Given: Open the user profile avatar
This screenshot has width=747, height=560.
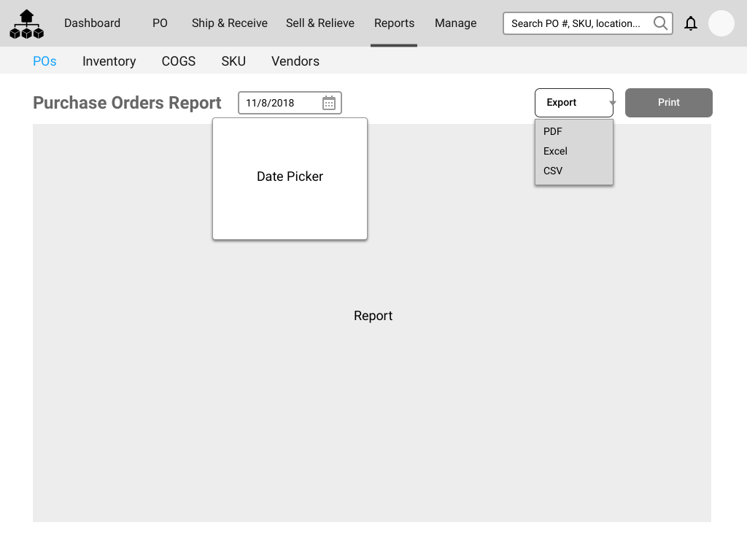Looking at the screenshot, I should 721,23.
